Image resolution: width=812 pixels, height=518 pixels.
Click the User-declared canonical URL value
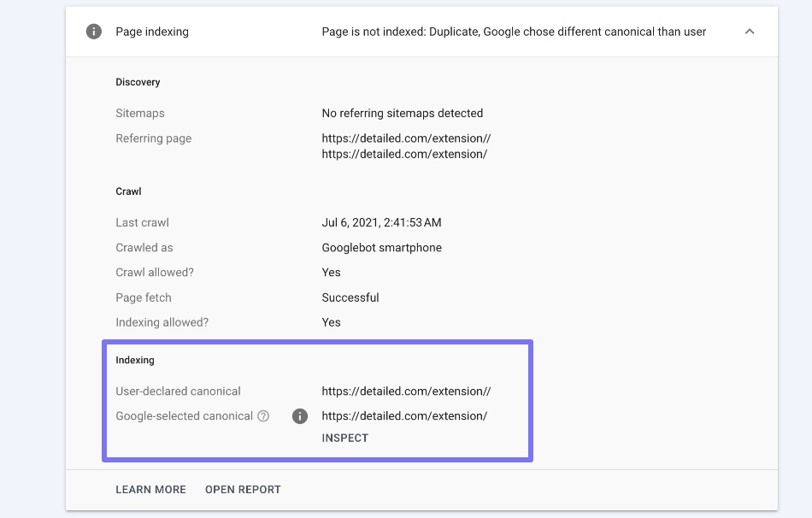point(407,391)
